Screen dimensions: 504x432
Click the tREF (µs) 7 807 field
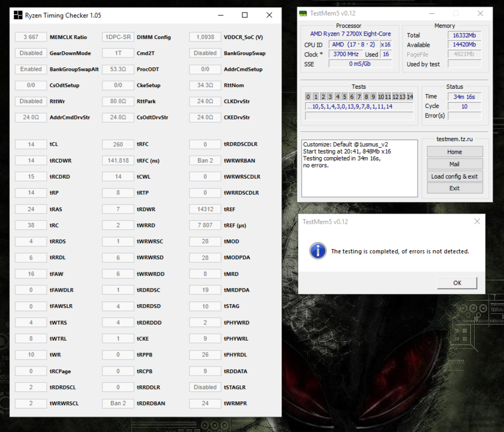[x=205, y=225]
